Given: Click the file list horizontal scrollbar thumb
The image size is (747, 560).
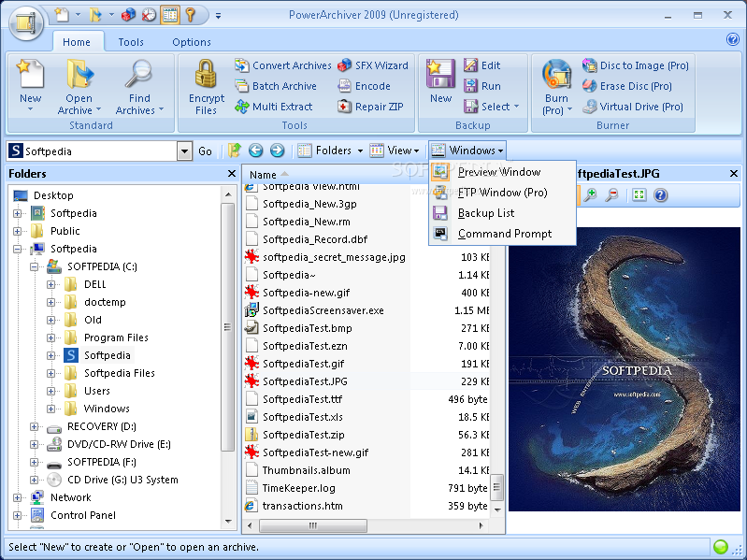Looking at the screenshot, I should pos(313,525).
